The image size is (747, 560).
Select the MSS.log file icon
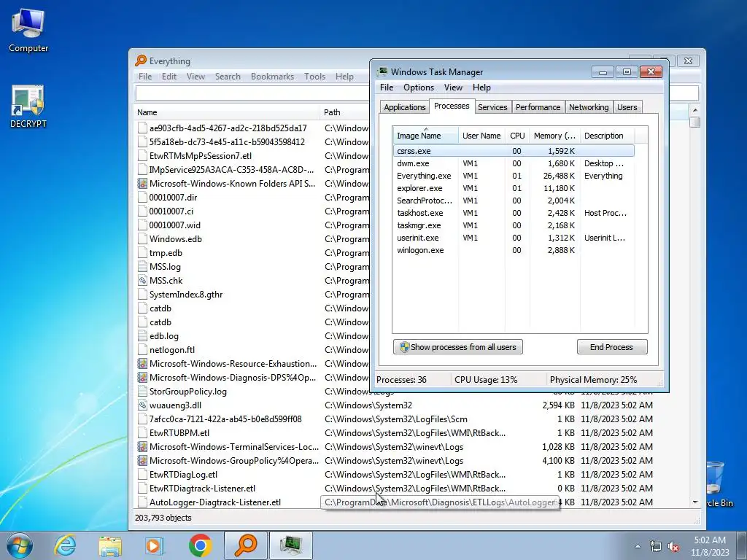point(142,267)
